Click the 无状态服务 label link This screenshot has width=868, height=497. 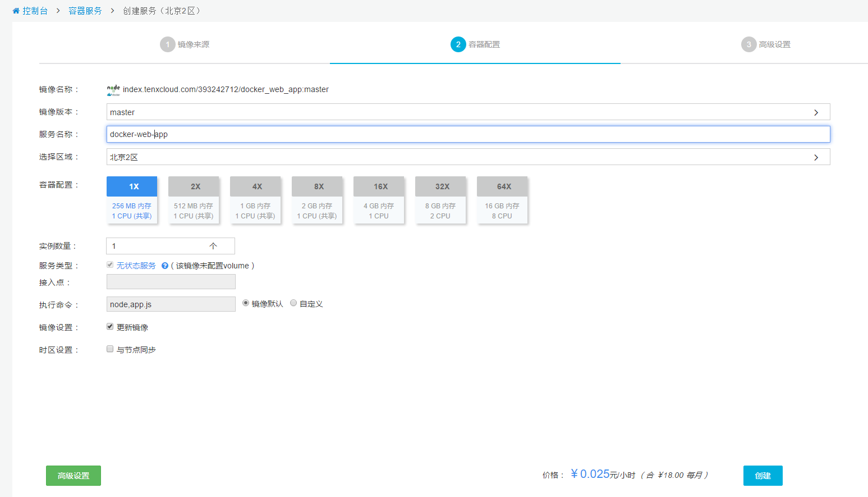[136, 266]
